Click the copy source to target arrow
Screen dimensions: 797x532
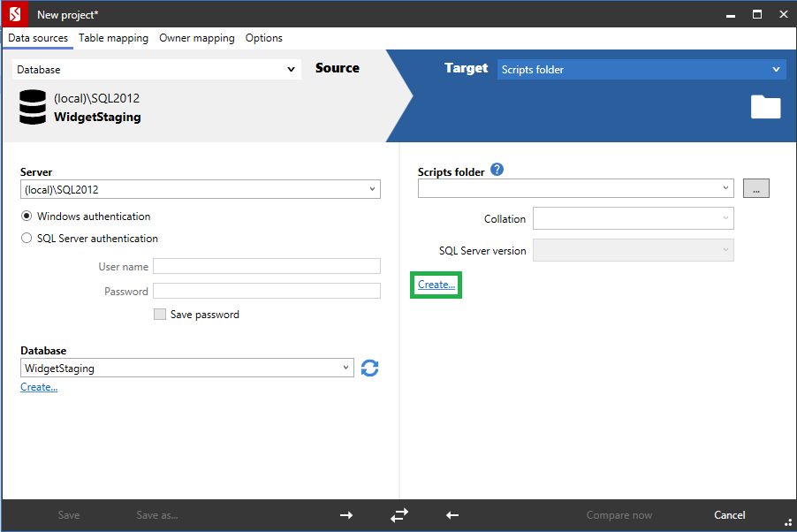point(345,515)
